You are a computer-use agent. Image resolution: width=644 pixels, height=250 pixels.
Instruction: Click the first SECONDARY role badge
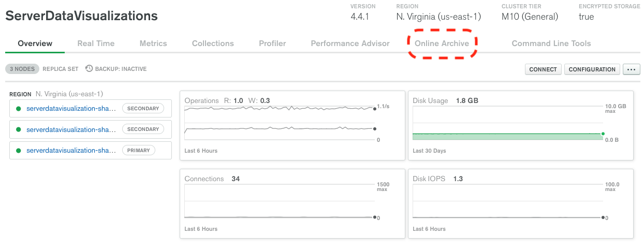[143, 108]
